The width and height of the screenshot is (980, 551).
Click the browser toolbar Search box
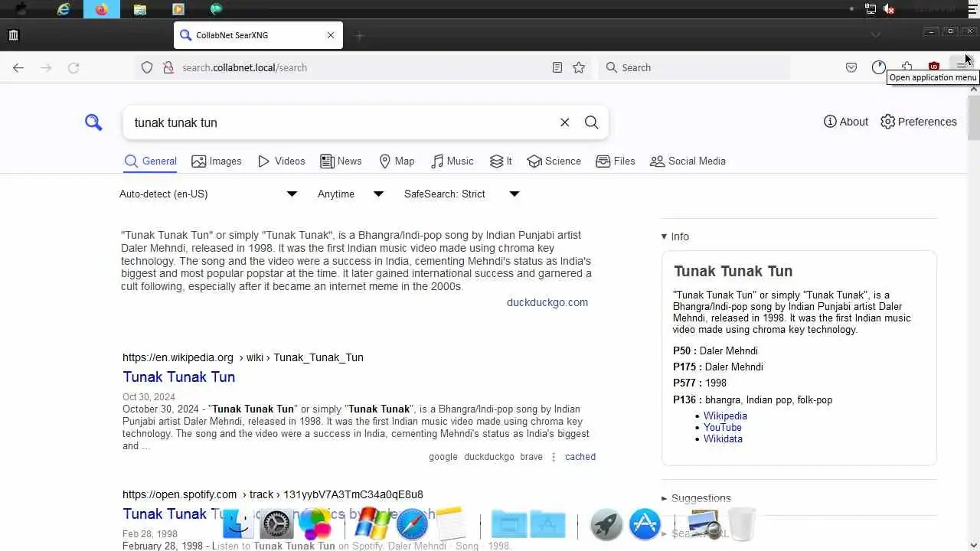pyautogui.click(x=694, y=67)
